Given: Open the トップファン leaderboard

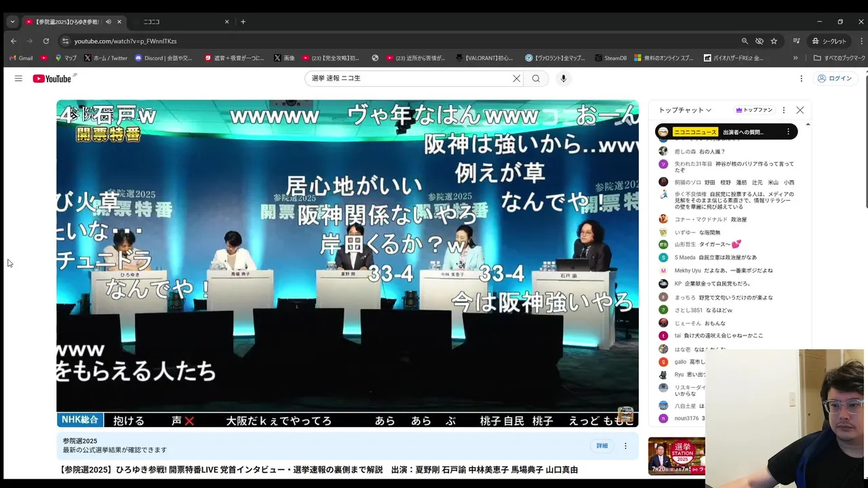Looking at the screenshot, I should tap(753, 110).
